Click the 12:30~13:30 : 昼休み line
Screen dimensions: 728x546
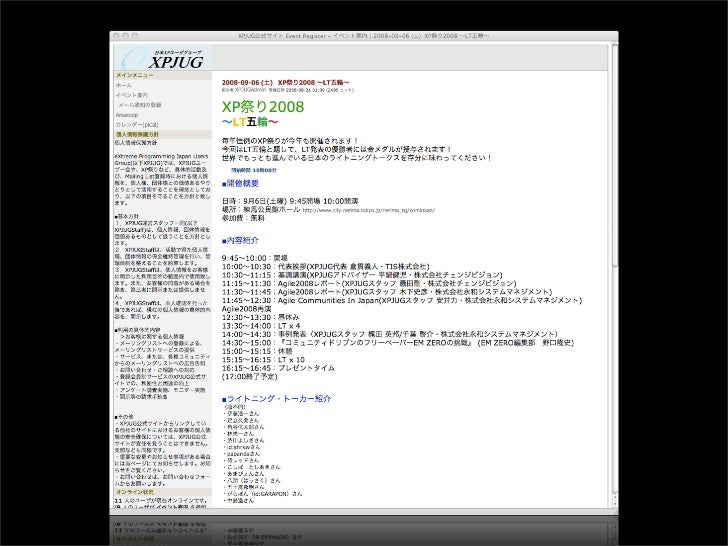260,317
